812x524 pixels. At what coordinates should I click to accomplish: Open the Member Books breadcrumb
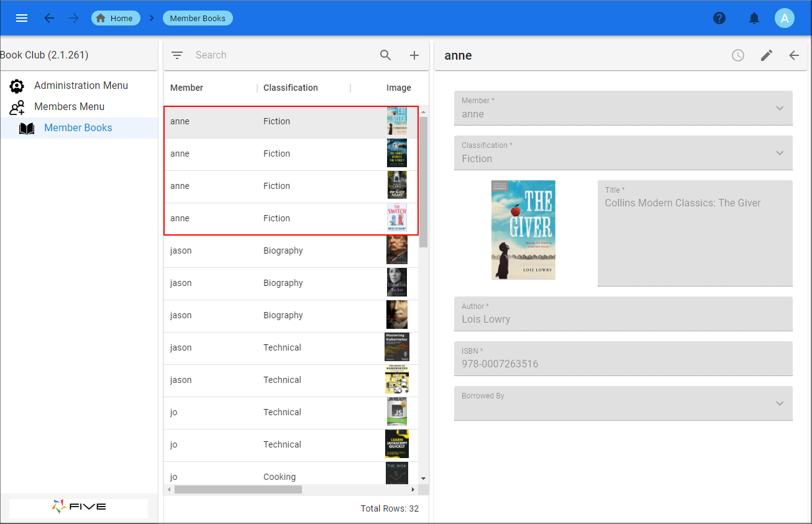tap(198, 18)
